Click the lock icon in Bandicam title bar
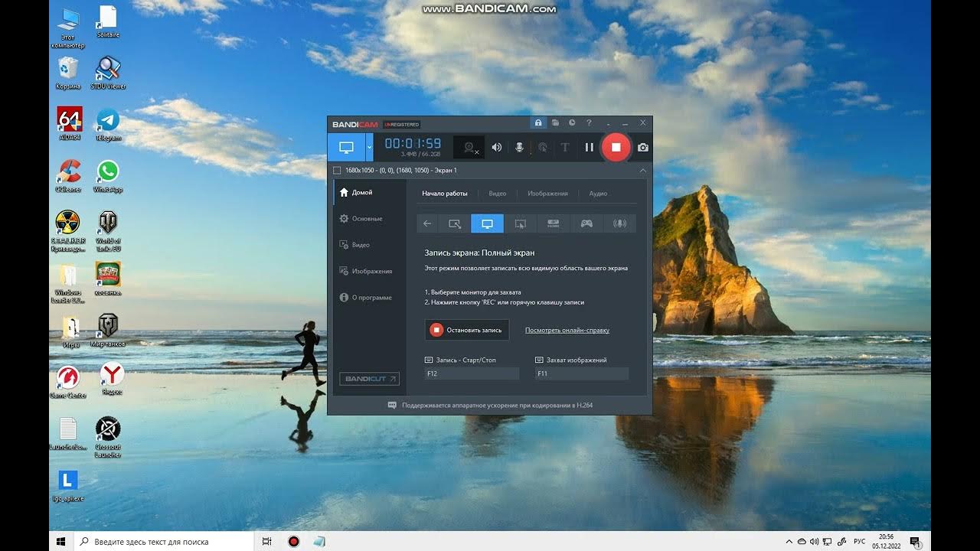 pos(538,123)
